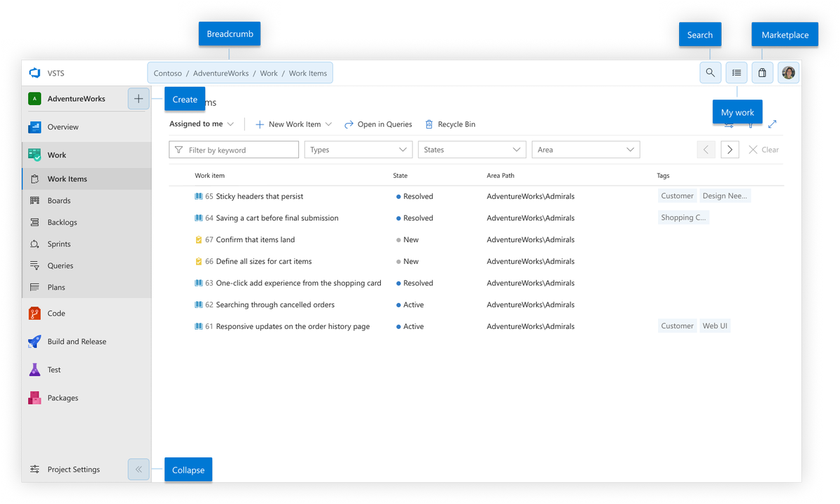840x504 pixels.
Task: Open the States filter dropdown
Action: pos(472,150)
